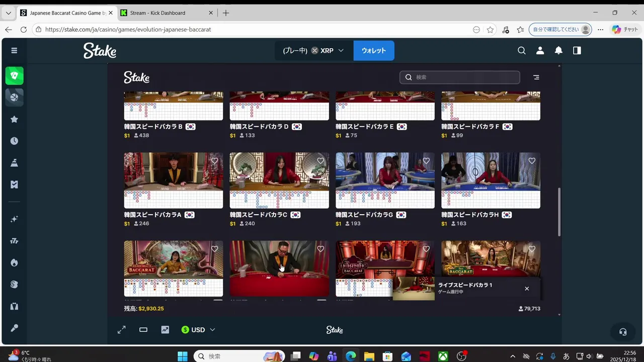
Task: Click the lobby 検索 search field
Action: (x=460, y=77)
